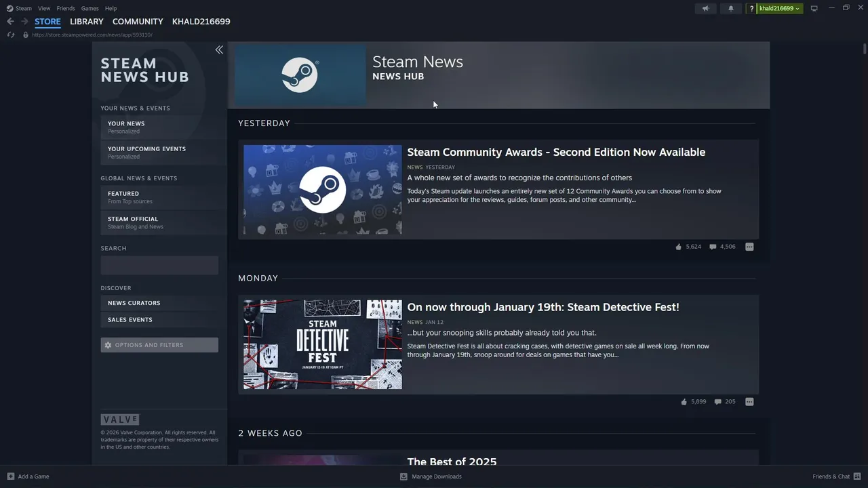This screenshot has height=488, width=868.
Task: Click the URL address bar text
Action: (x=92, y=35)
